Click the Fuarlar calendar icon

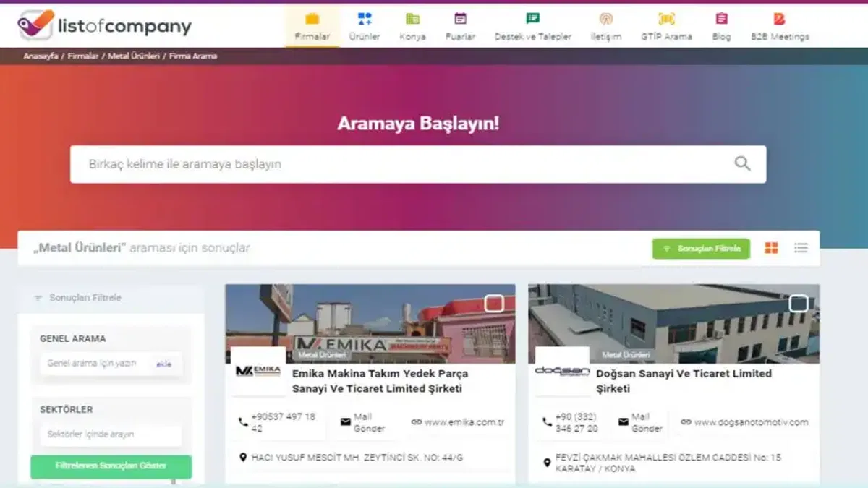coord(460,19)
